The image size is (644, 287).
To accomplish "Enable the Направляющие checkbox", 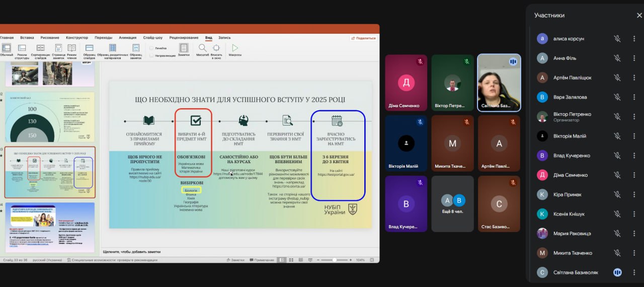I will (x=151, y=55).
